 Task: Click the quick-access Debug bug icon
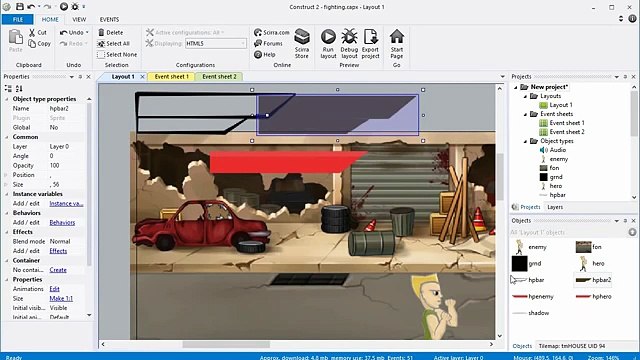tap(75, 7)
